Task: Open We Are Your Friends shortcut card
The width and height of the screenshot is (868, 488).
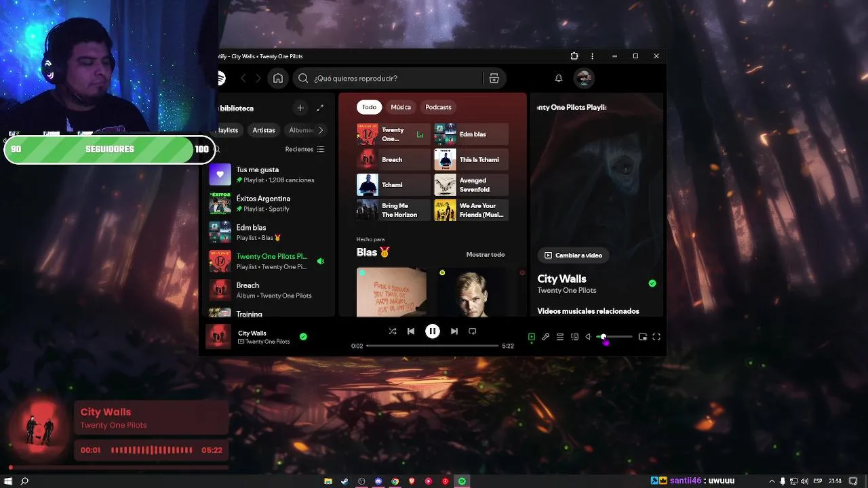Action: click(x=471, y=210)
